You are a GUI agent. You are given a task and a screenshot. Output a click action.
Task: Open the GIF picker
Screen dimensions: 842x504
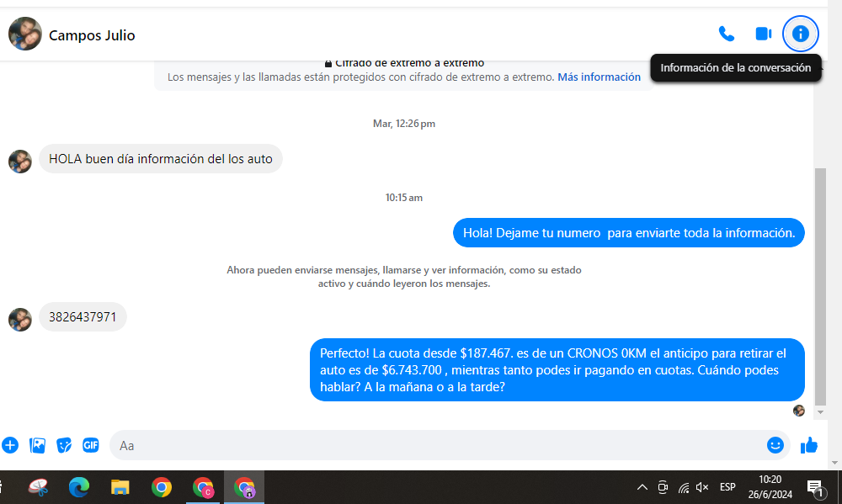[90, 445]
